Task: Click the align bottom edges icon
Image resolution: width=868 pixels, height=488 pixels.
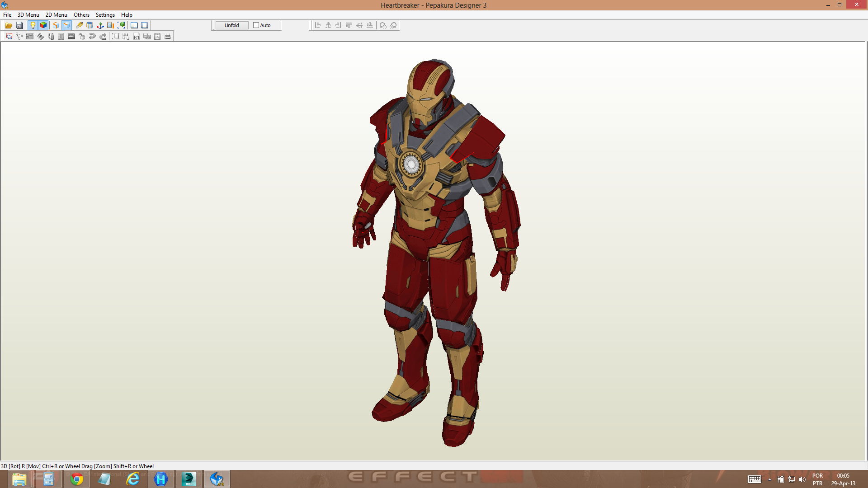Action: (x=370, y=25)
